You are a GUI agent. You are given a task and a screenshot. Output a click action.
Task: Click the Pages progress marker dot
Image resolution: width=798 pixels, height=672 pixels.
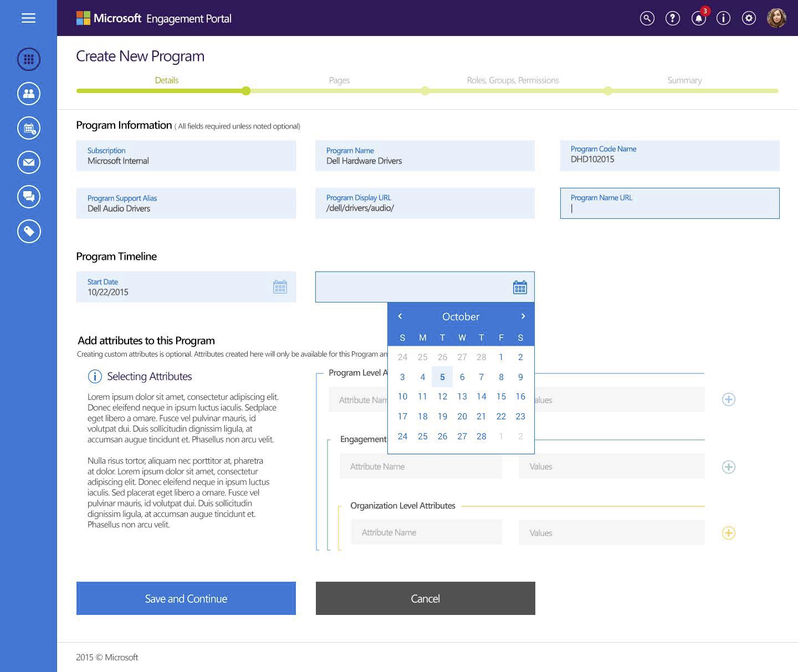click(x=424, y=91)
